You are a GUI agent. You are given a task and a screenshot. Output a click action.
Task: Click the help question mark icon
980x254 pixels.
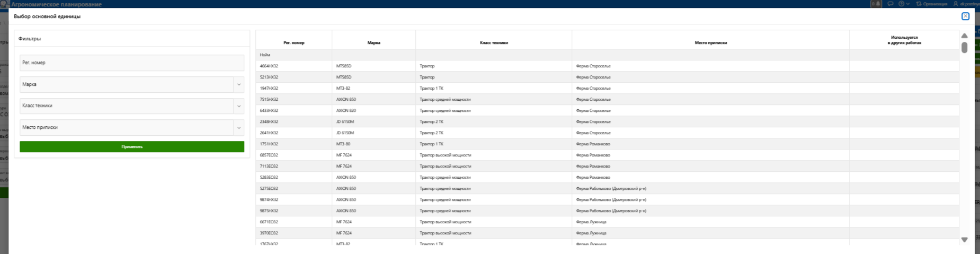pos(901,4)
